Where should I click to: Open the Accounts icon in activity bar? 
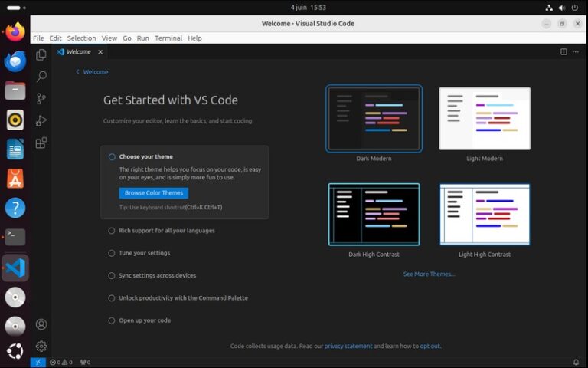41,324
